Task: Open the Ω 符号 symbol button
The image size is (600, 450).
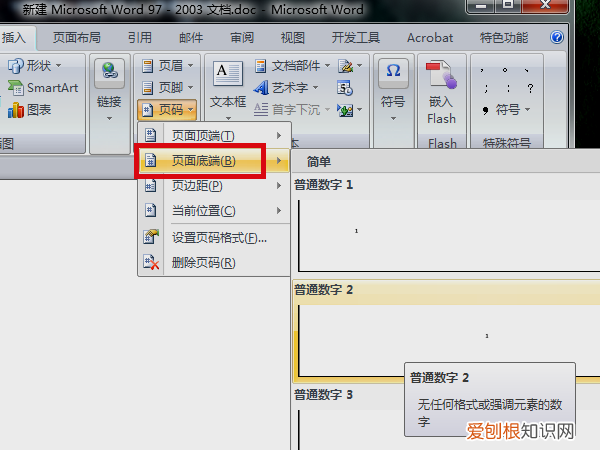Action: pyautogui.click(x=393, y=90)
